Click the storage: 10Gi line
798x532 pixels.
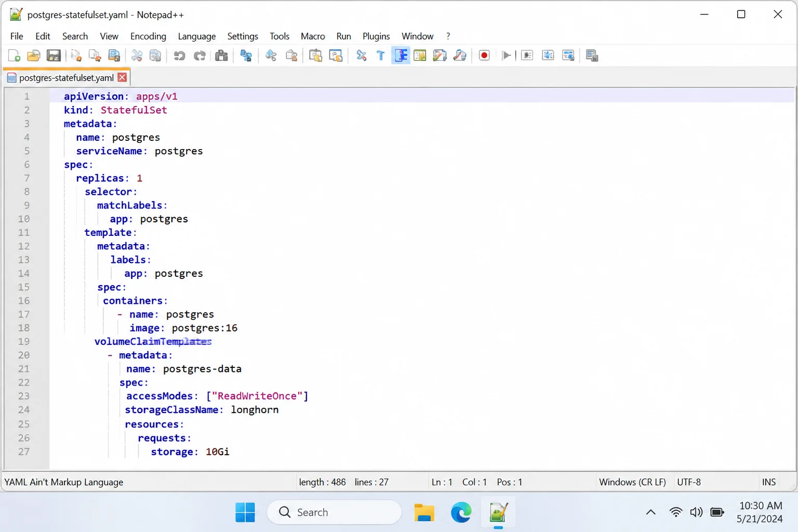(190, 451)
